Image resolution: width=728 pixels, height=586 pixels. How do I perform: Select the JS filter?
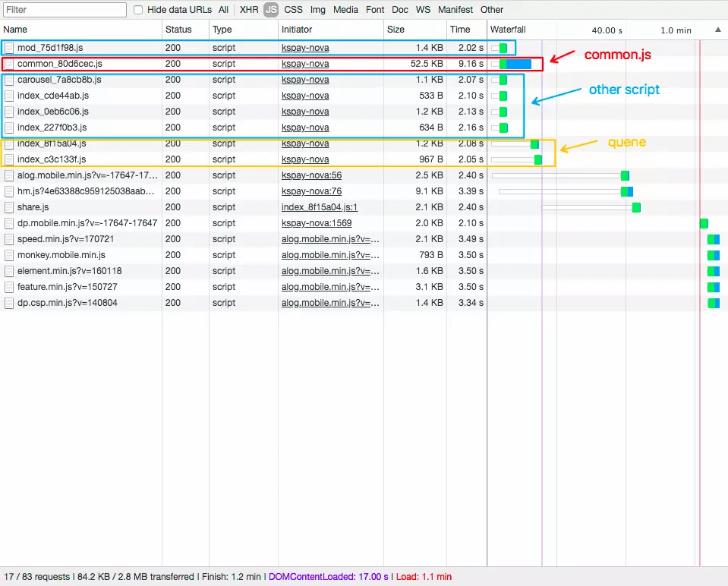271,10
